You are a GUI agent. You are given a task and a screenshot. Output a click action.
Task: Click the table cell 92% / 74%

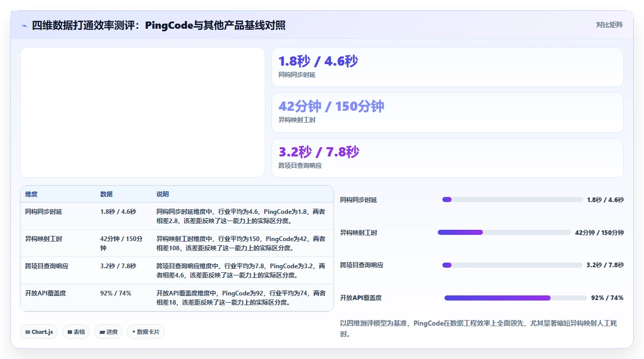tap(115, 293)
